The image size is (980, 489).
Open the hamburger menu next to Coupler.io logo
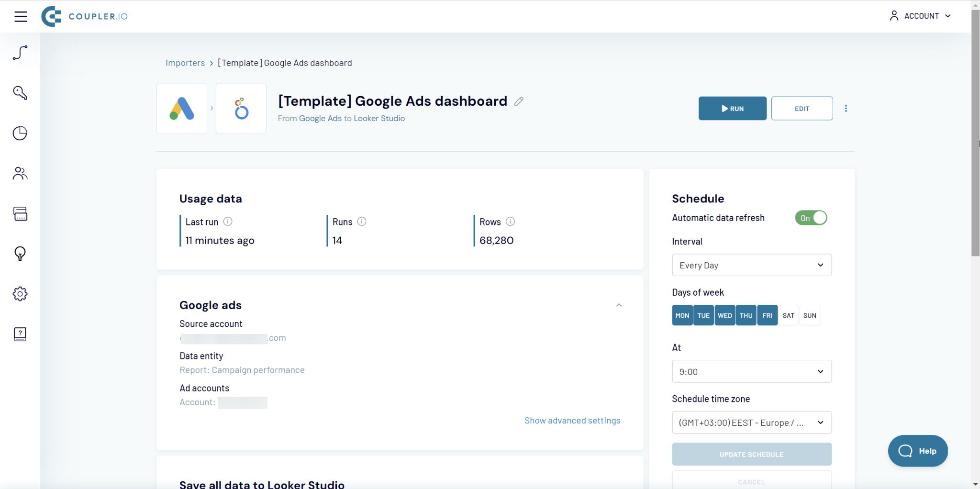21,16
